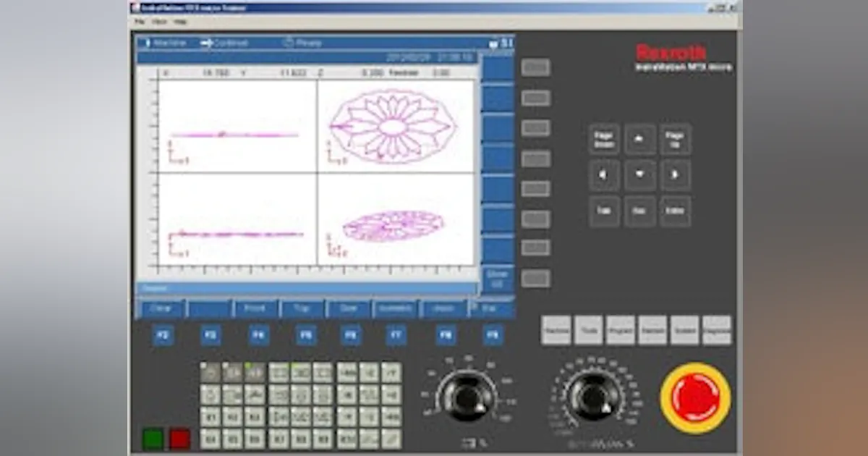The image size is (868, 456).
Task: Click the down arrow panel key
Action: coord(640,175)
